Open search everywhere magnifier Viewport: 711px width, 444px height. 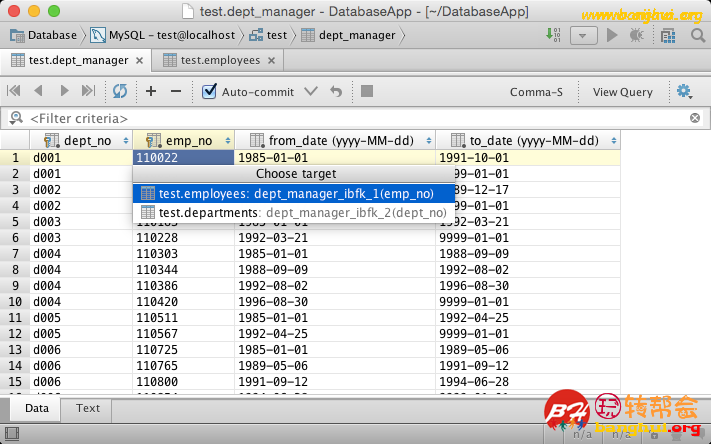(x=698, y=35)
